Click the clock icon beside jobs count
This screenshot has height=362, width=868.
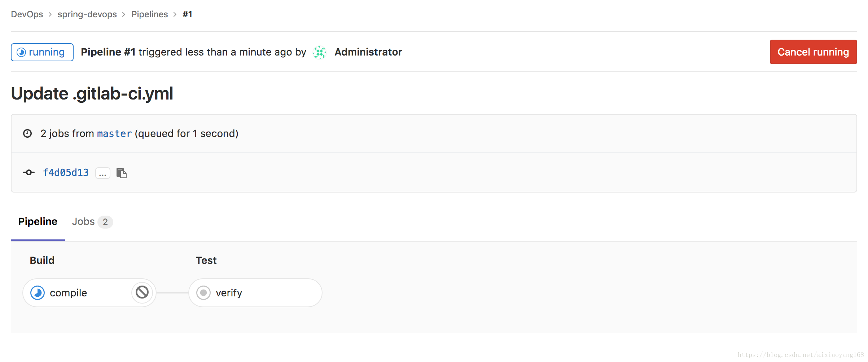[27, 133]
